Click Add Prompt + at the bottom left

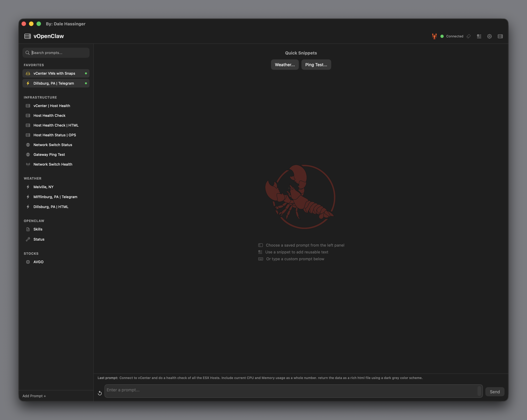click(34, 396)
